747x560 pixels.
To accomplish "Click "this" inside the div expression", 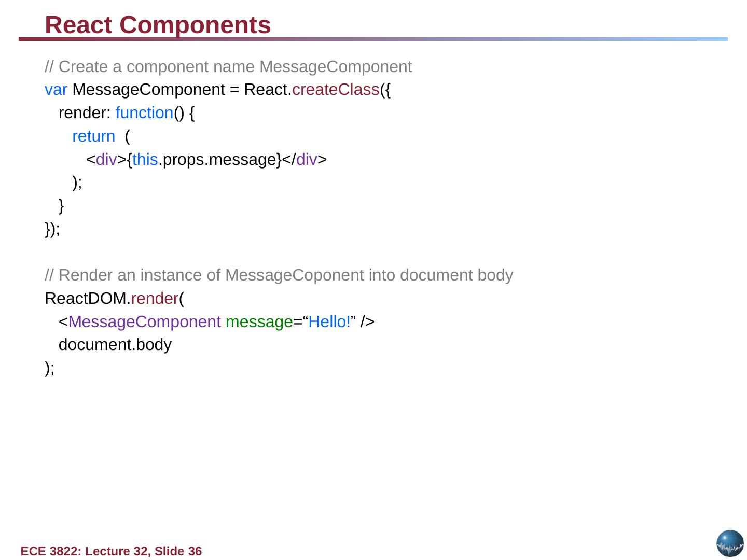I will click(145, 160).
